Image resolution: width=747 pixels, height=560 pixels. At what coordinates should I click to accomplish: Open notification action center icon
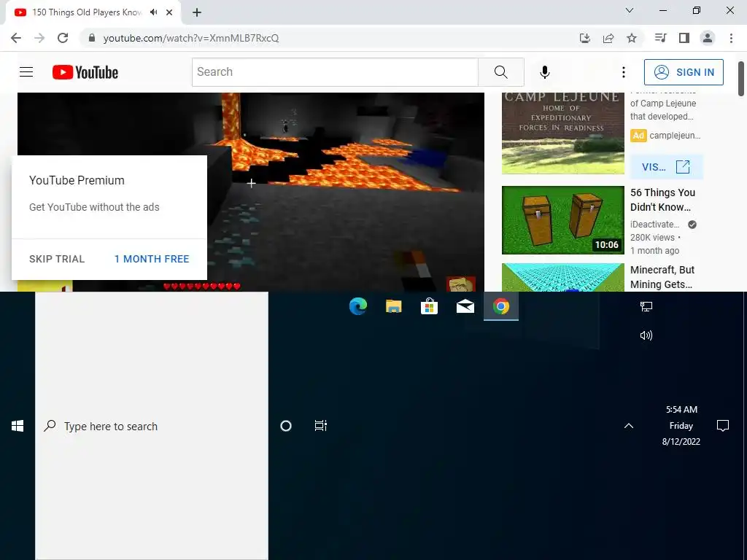click(723, 426)
